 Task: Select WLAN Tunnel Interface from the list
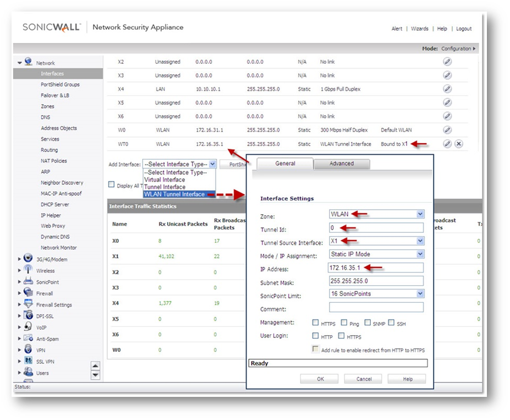(174, 194)
